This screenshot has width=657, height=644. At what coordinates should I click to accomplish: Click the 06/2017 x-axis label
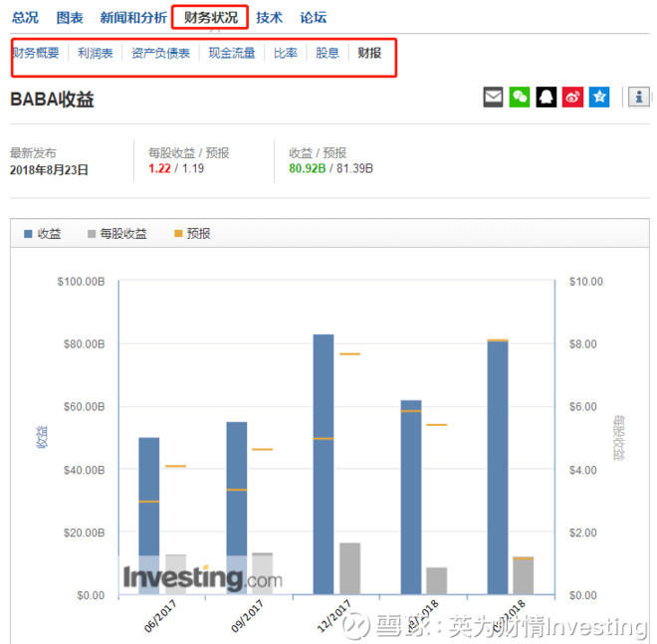(159, 616)
